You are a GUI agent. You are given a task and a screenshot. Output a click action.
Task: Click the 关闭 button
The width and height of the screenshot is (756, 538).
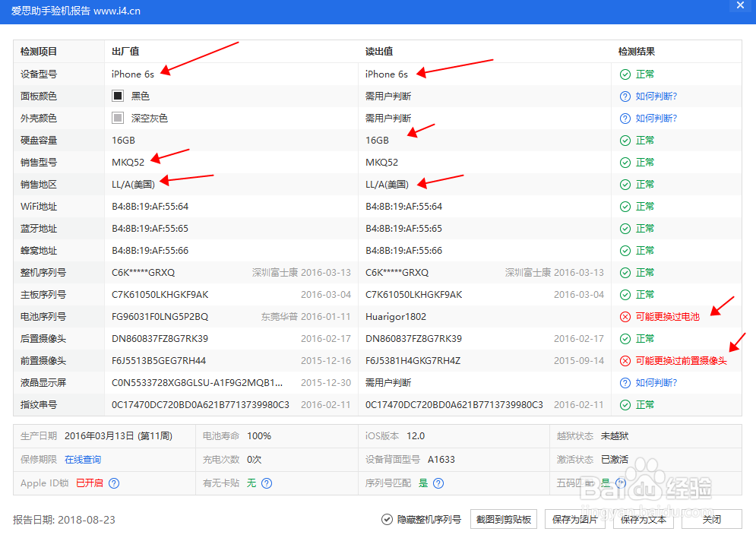click(x=712, y=519)
